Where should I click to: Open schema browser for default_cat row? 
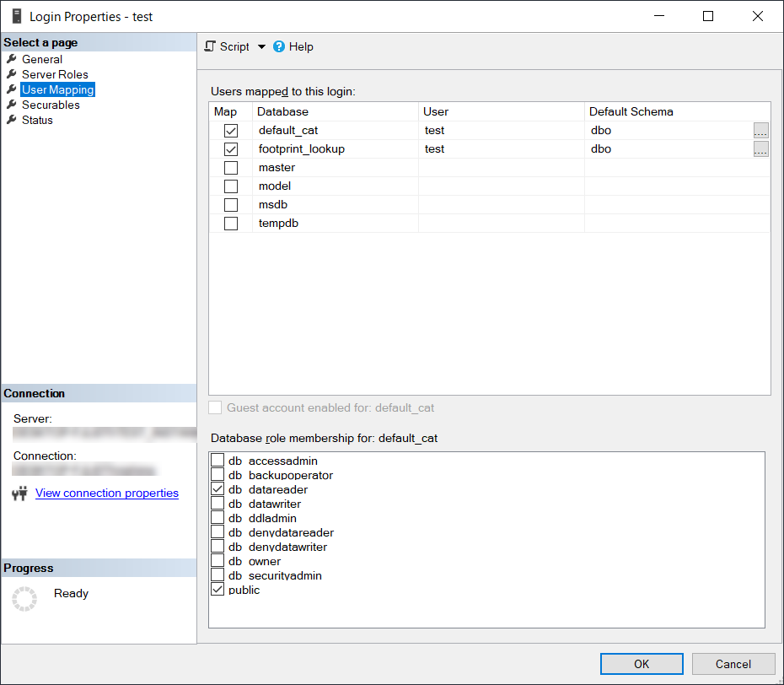tap(760, 130)
